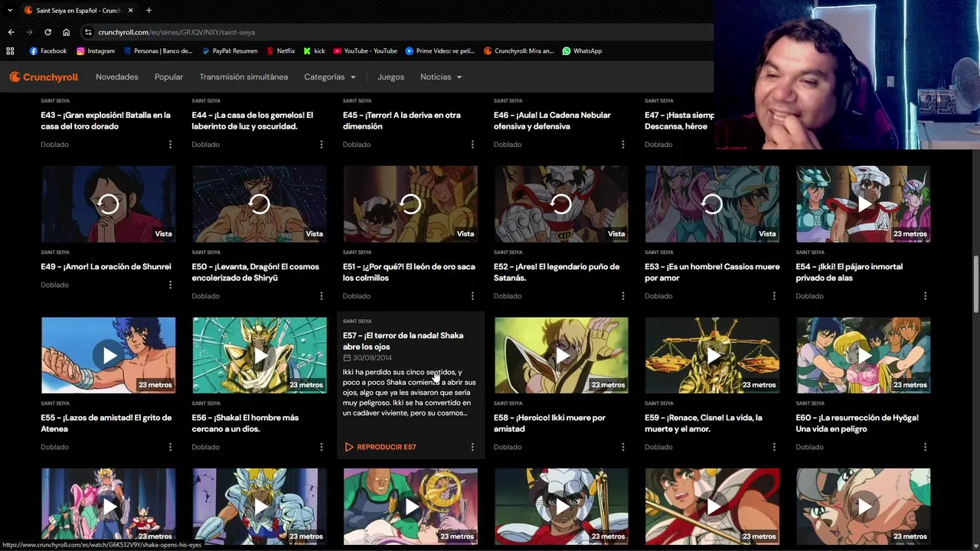The width and height of the screenshot is (980, 551).
Task: Open kick bookmark
Action: [x=314, y=51]
